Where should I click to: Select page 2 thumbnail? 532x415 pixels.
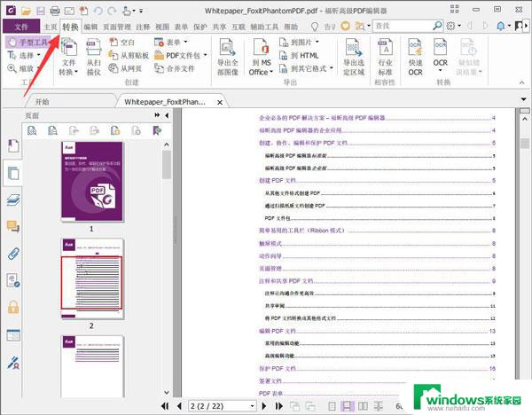92,278
